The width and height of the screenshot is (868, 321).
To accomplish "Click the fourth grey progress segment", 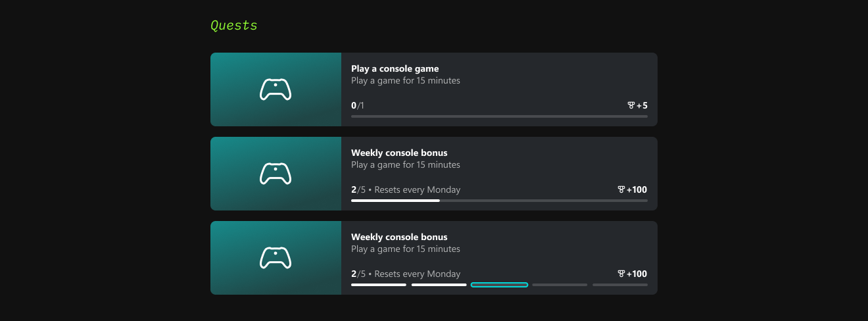I will 560,285.
